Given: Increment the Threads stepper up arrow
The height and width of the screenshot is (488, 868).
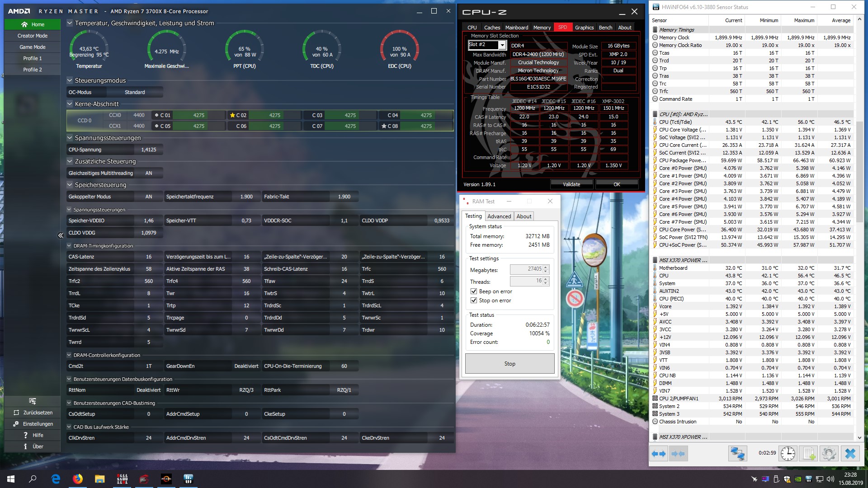Looking at the screenshot, I should (x=546, y=279).
